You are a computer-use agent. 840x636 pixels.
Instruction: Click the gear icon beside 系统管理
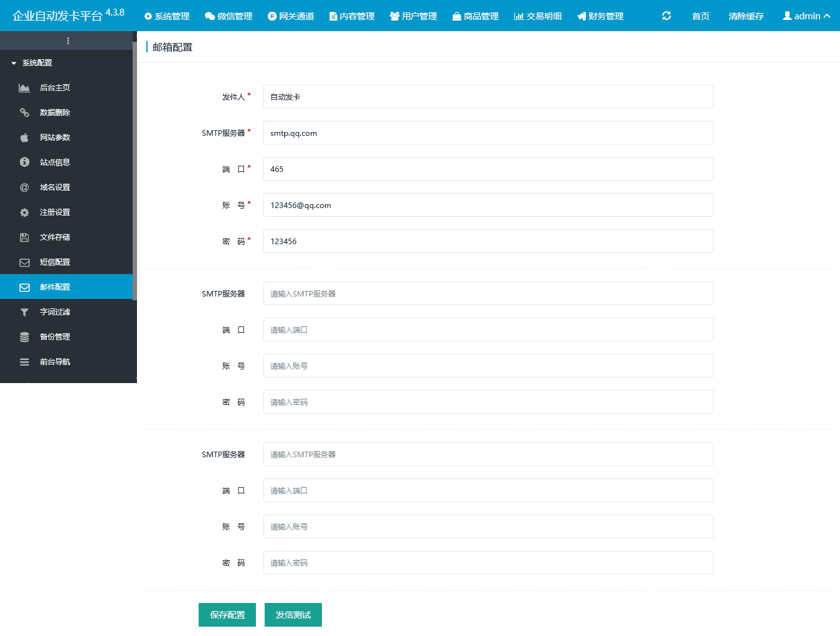pyautogui.click(x=148, y=16)
